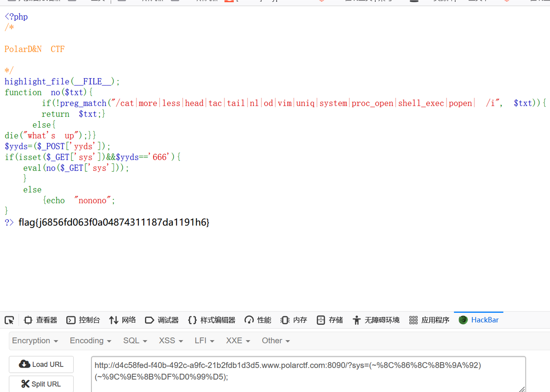This screenshot has height=392, width=550.
Task: Click the Split URL button
Action: (x=41, y=384)
